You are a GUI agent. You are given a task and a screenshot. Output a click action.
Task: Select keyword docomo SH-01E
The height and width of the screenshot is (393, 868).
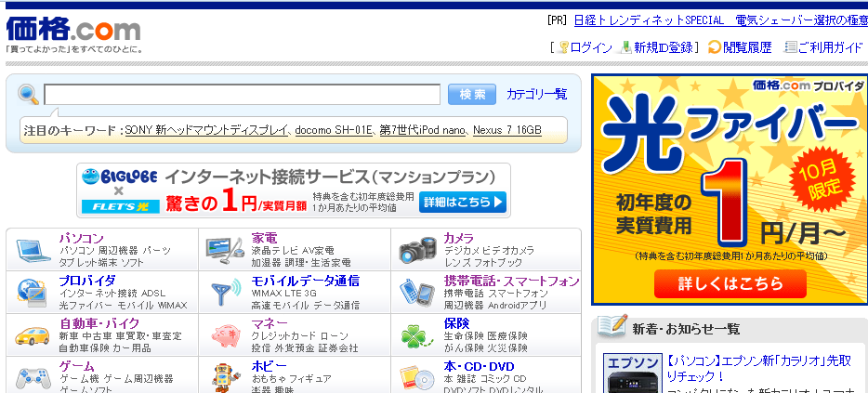pyautogui.click(x=334, y=131)
